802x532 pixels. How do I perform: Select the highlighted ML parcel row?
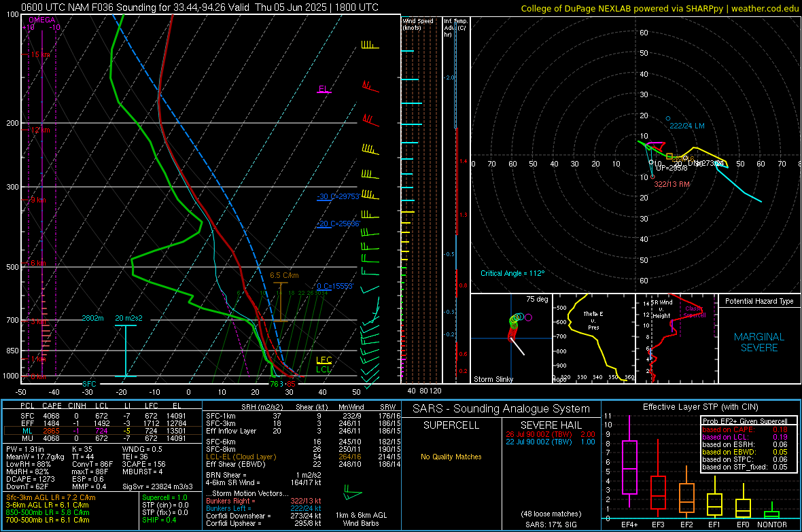point(103,431)
